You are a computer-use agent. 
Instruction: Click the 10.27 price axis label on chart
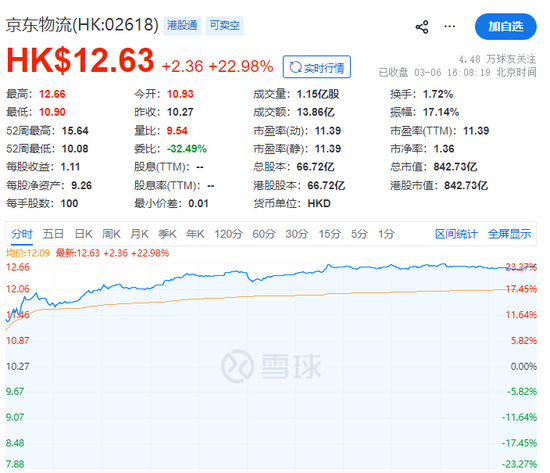[18, 366]
